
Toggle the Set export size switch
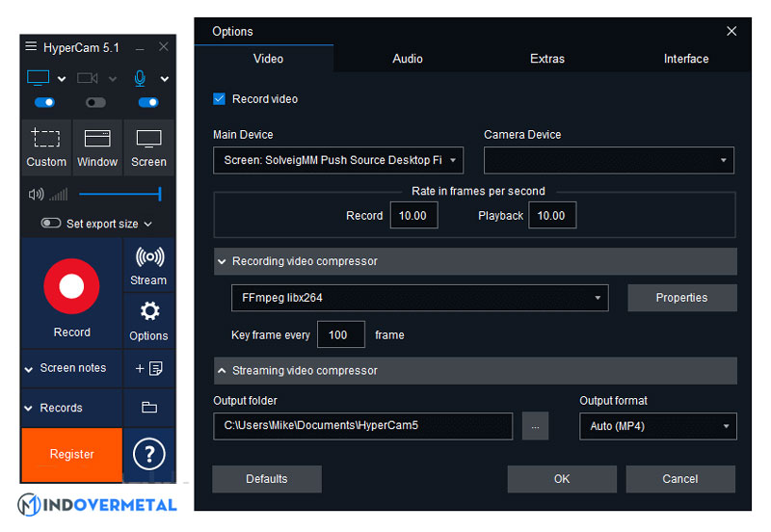point(51,224)
